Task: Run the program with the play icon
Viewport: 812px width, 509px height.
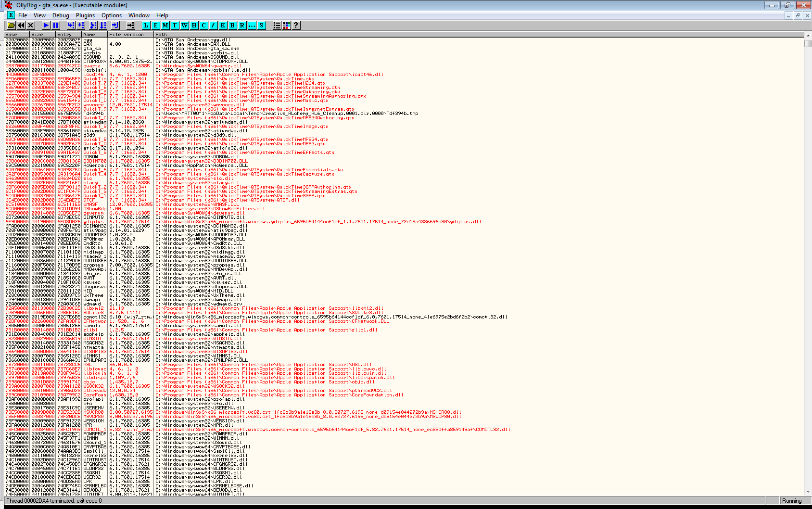Action: pyautogui.click(x=46, y=25)
